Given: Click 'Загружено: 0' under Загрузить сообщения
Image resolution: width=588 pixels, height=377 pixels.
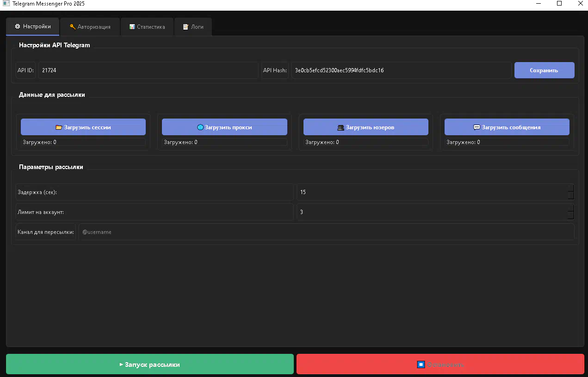Looking at the screenshot, I should [507, 142].
